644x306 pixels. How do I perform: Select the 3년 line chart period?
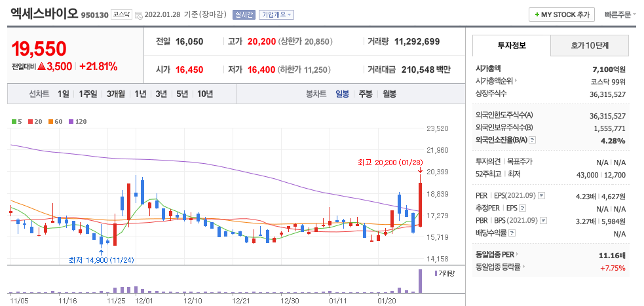click(x=161, y=94)
